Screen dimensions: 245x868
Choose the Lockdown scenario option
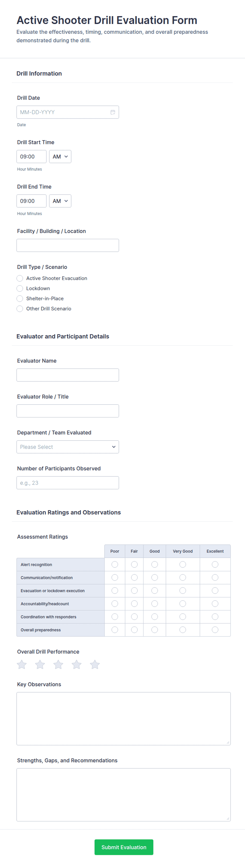[x=20, y=288]
